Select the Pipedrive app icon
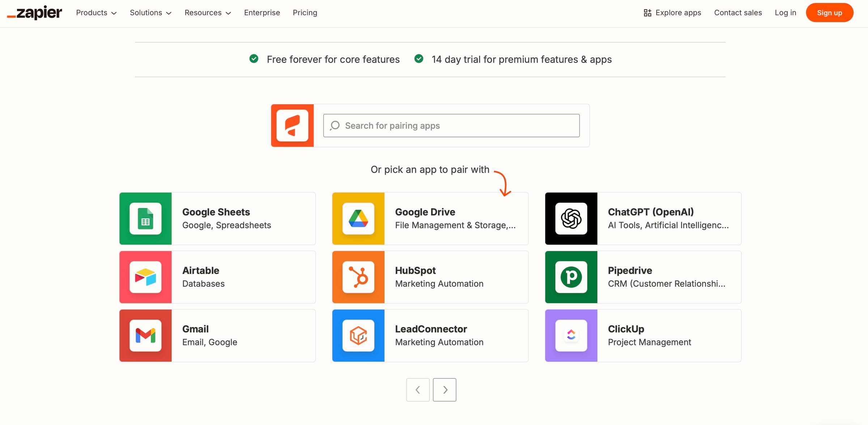This screenshot has height=425, width=868. [x=571, y=277]
